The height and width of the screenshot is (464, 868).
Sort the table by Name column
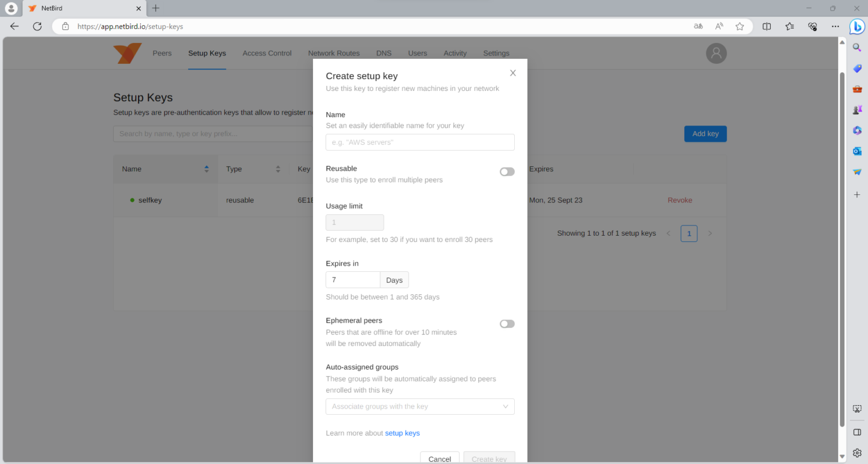pyautogui.click(x=206, y=169)
